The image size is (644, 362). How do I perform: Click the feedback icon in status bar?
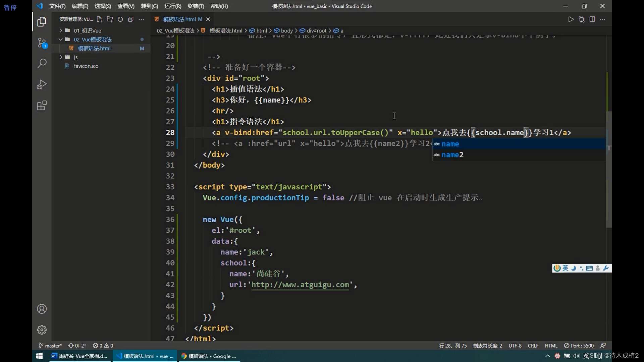click(603, 346)
